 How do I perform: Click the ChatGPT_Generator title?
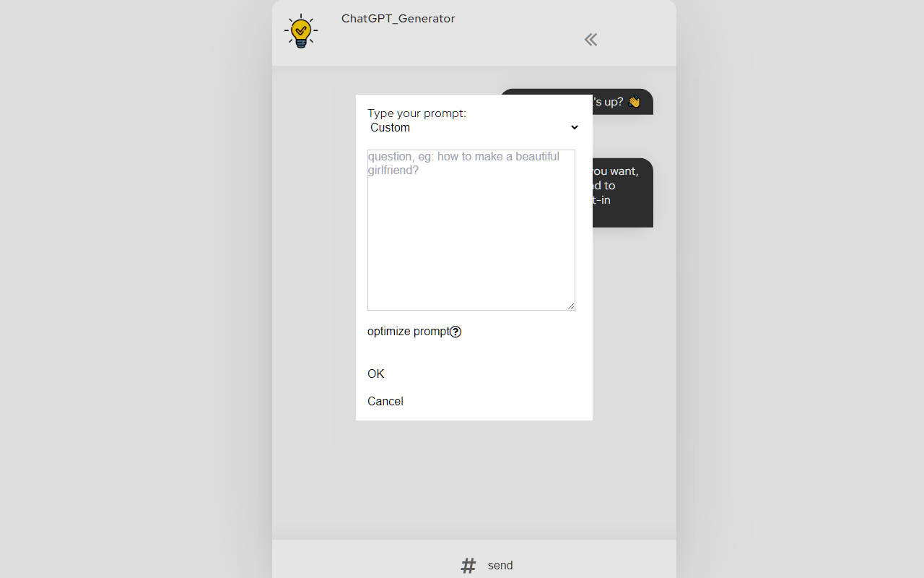(x=398, y=19)
